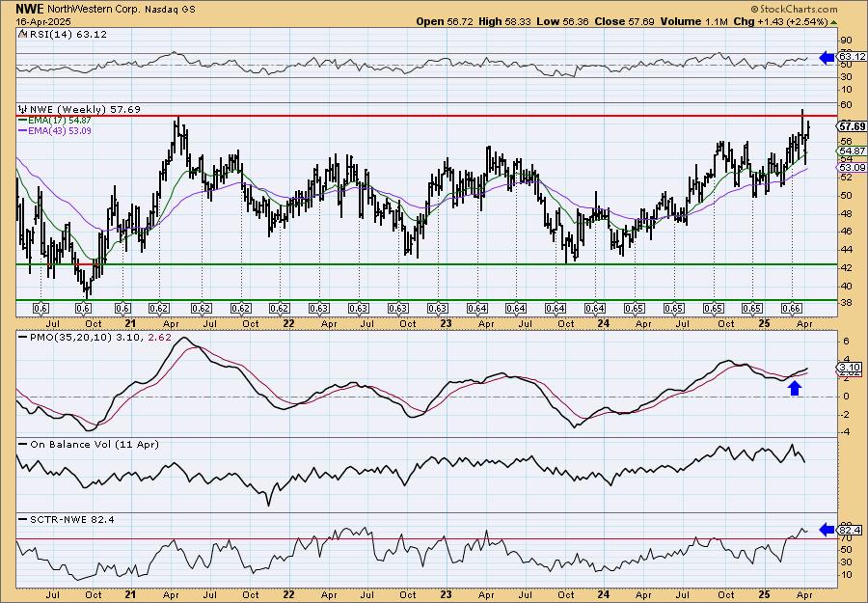Viewport: 868px width, 603px height.
Task: Click the Close 57.69 header value
Action: click(624, 21)
